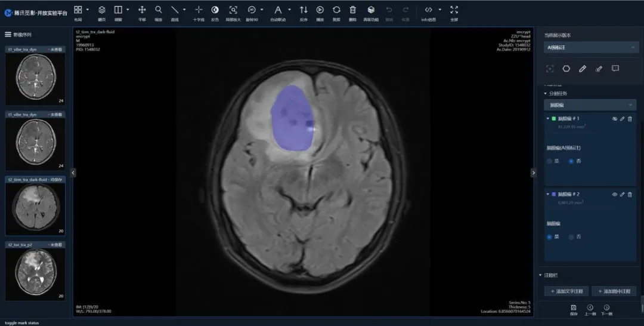
Task: Select the polygon annotation tool
Action: coord(566,69)
